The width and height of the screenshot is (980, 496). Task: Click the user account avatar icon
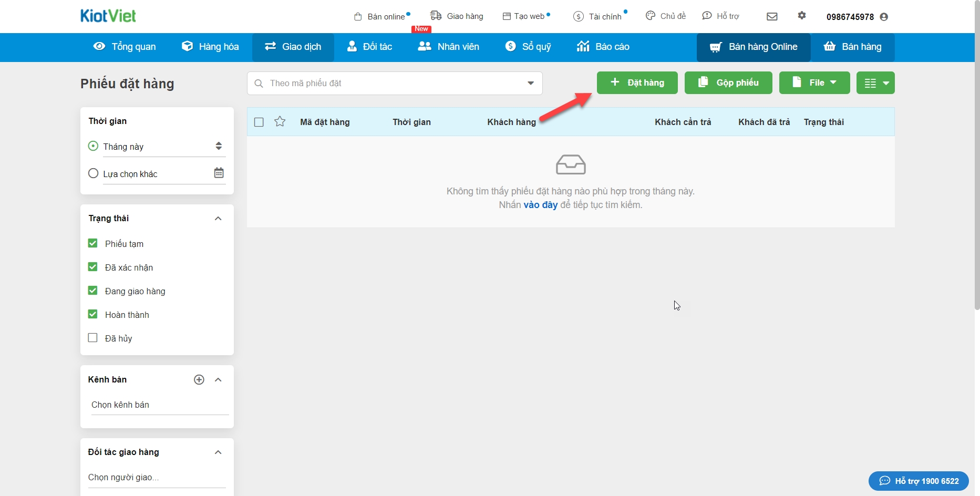(884, 17)
